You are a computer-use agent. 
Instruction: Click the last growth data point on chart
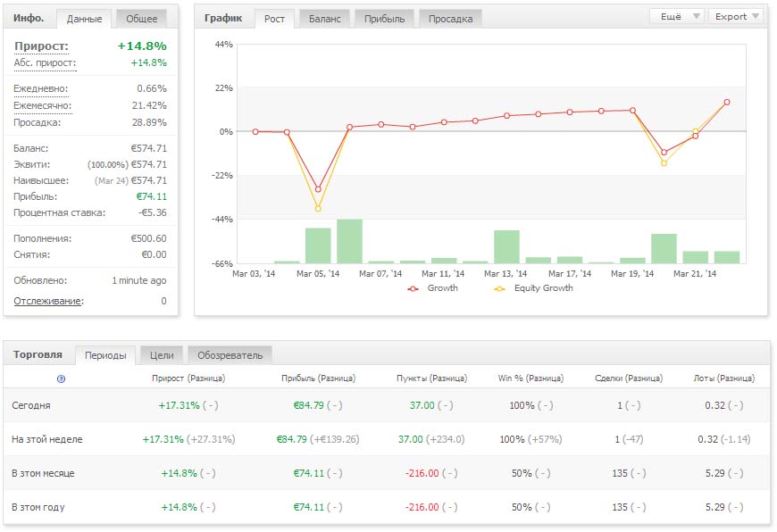727,102
